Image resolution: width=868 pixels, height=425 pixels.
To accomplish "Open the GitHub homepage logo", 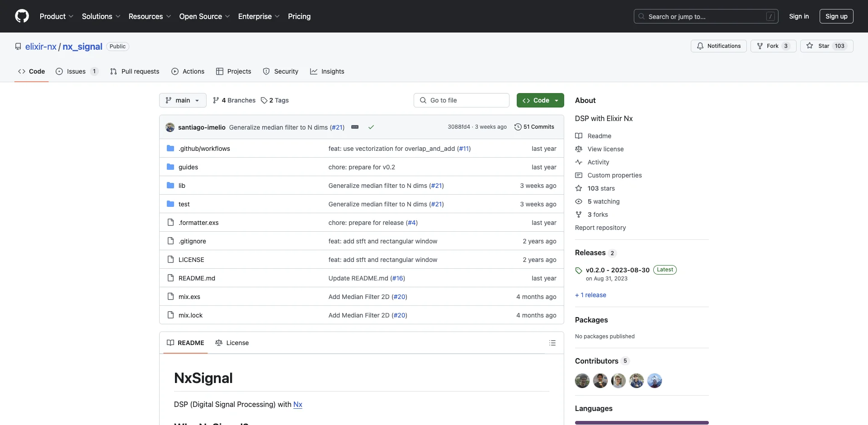I will pos(22,16).
